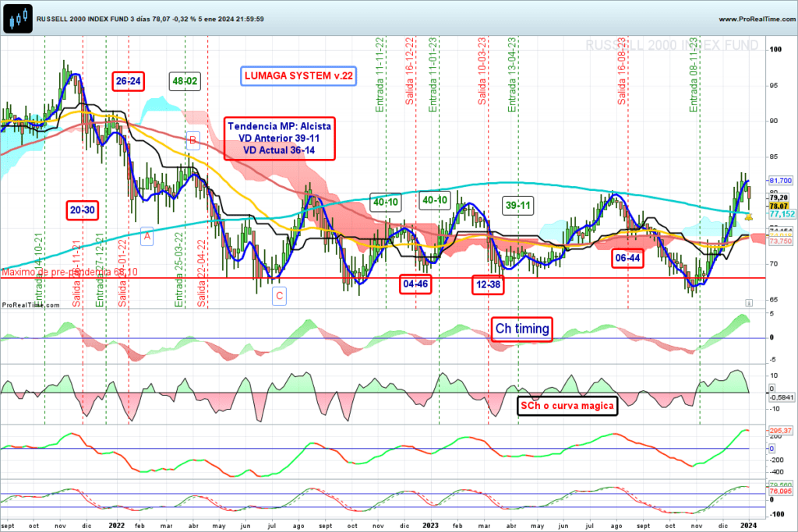Click the 2023 year label on time axis
This screenshot has height=532, width=798.
pos(430,526)
